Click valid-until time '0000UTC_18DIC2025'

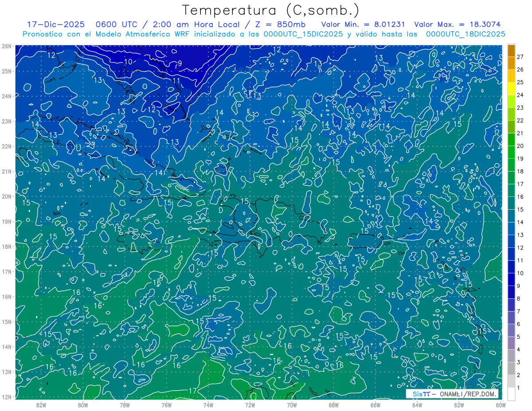click(x=465, y=34)
